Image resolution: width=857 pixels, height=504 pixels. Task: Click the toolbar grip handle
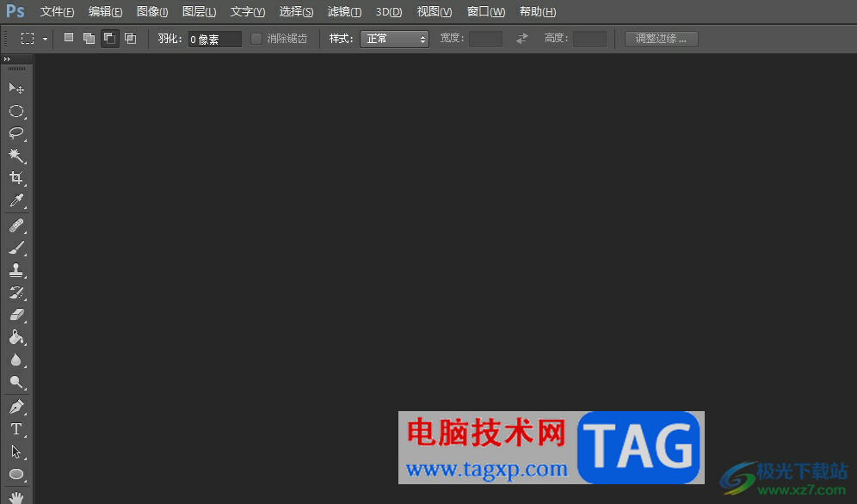pos(17,69)
